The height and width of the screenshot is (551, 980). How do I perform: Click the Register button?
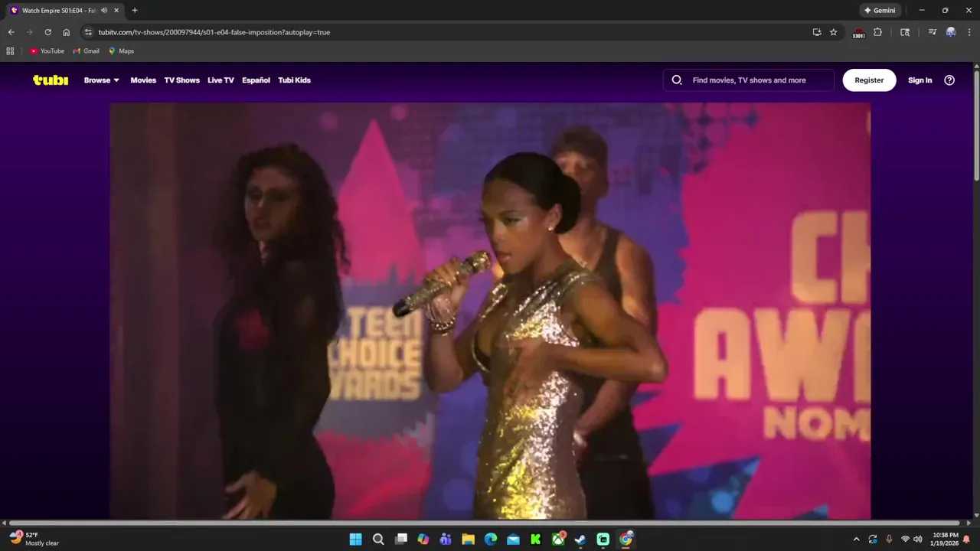pos(869,80)
